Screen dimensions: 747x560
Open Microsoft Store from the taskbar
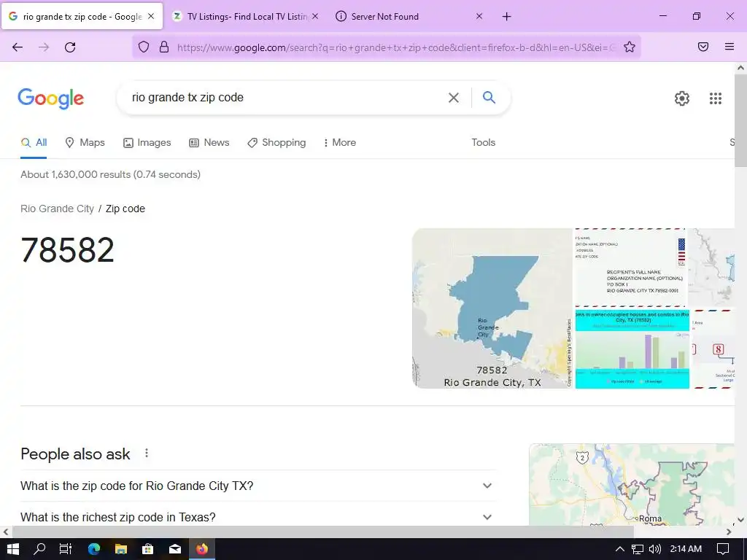[x=147, y=549]
